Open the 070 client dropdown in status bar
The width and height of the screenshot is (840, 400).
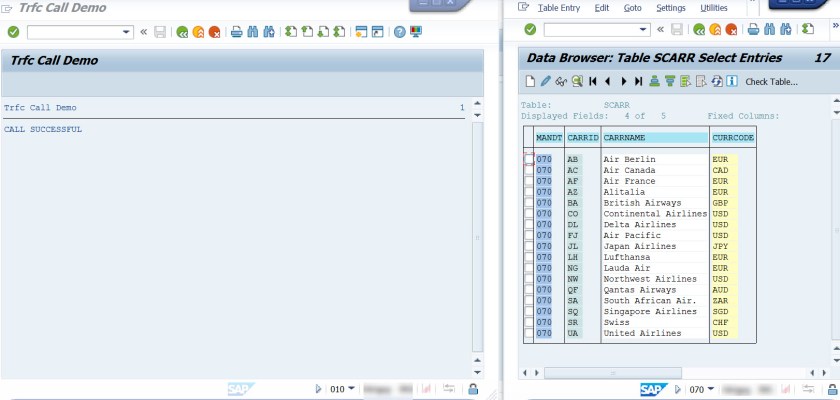pos(710,389)
